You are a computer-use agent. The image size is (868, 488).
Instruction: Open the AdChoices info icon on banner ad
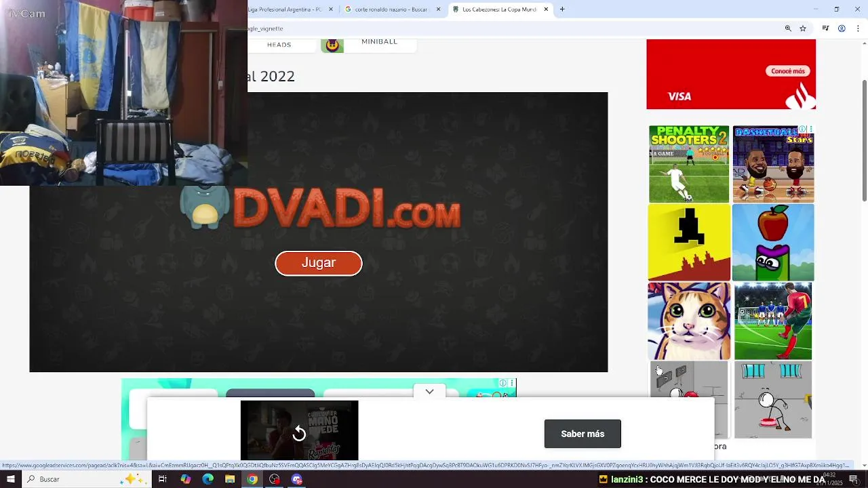[x=503, y=383]
